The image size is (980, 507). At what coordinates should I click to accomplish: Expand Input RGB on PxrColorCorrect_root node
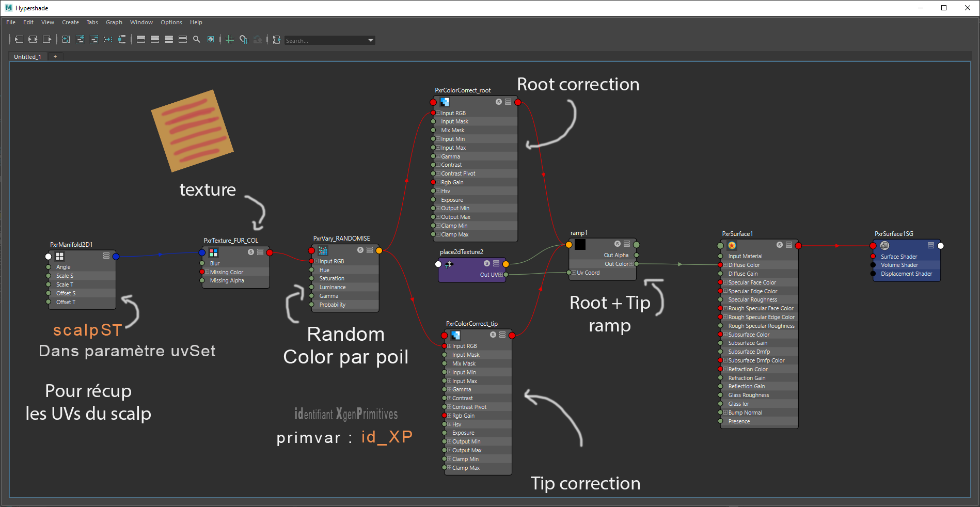pyautogui.click(x=438, y=113)
